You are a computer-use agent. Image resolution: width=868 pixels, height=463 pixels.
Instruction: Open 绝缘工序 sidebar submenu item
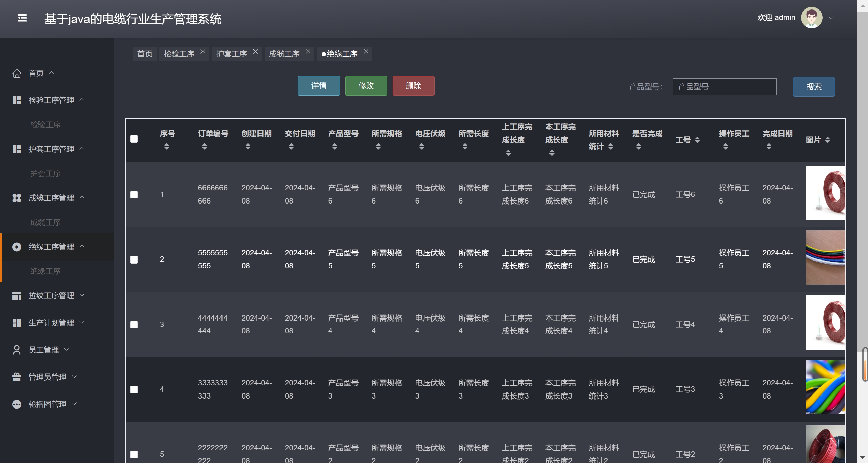tap(45, 271)
